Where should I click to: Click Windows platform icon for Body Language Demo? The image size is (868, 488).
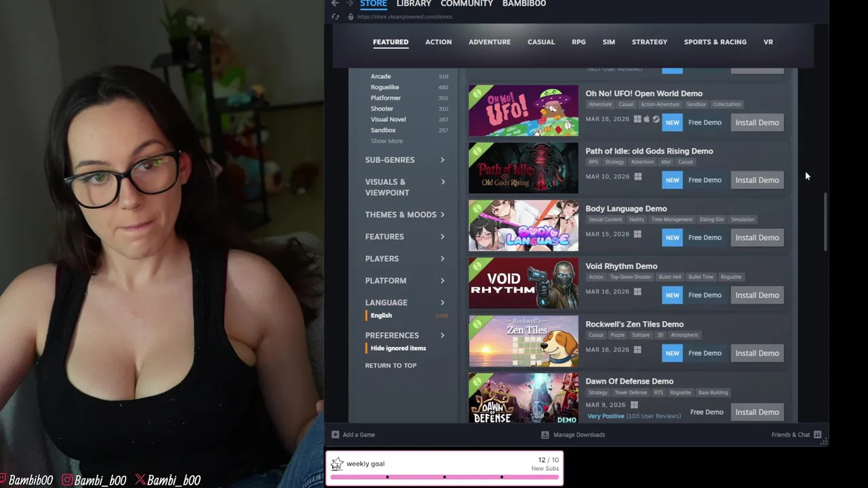pos(637,234)
